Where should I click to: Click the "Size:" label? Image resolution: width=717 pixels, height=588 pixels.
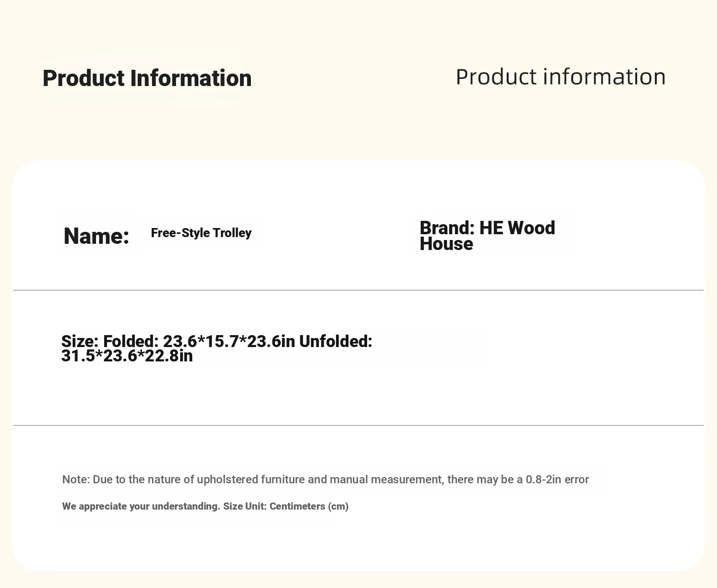pos(80,341)
